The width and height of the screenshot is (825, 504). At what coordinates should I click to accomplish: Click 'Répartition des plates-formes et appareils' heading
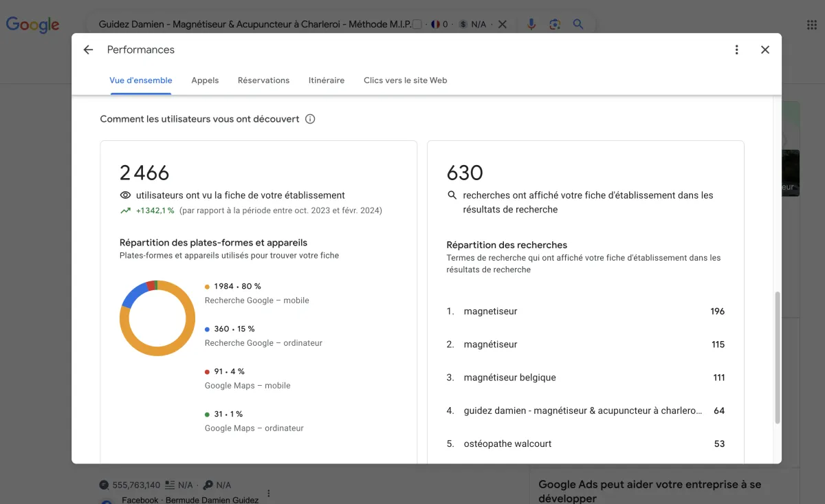click(213, 243)
